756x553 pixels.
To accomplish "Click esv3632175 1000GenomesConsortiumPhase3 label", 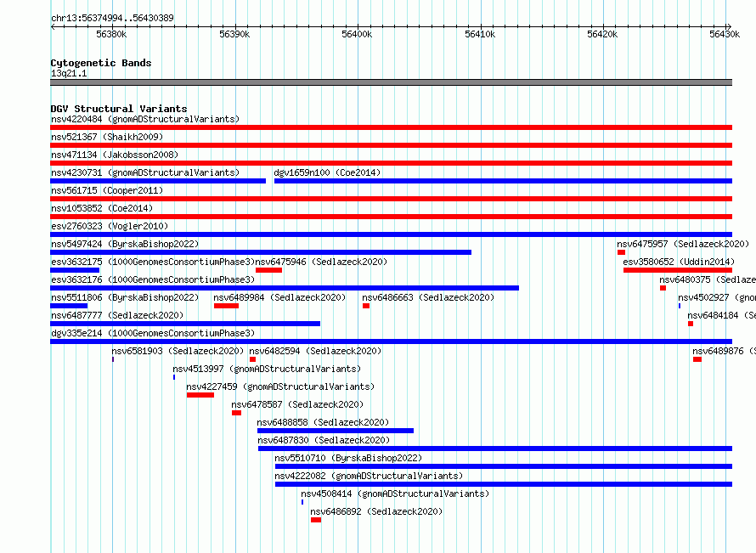I will click(153, 262).
